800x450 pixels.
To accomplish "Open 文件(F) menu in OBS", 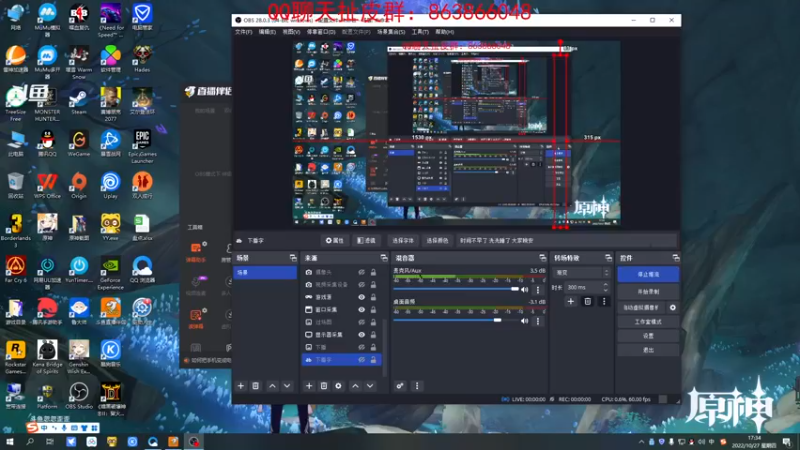I will click(244, 32).
